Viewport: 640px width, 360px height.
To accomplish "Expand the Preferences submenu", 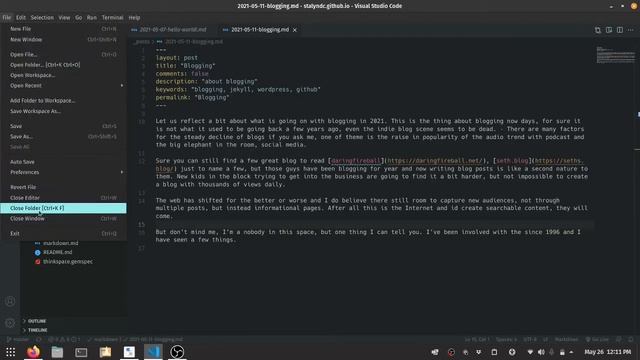I will 63,172.
